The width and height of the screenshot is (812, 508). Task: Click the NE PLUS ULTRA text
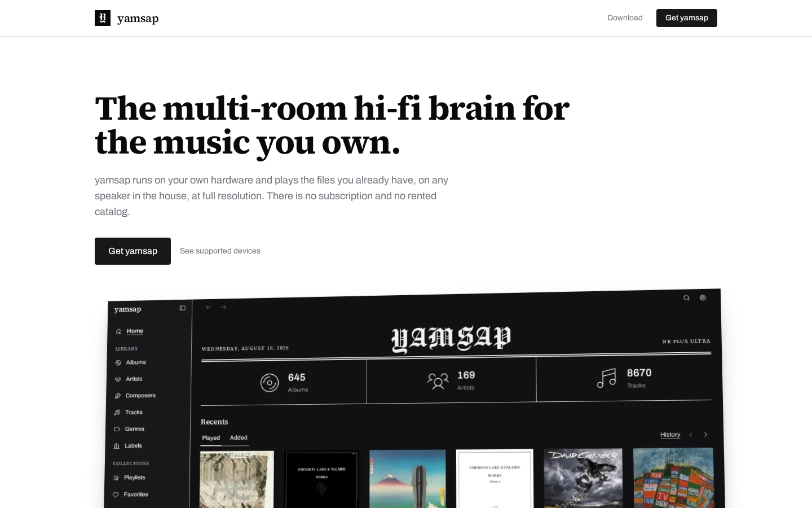(686, 341)
